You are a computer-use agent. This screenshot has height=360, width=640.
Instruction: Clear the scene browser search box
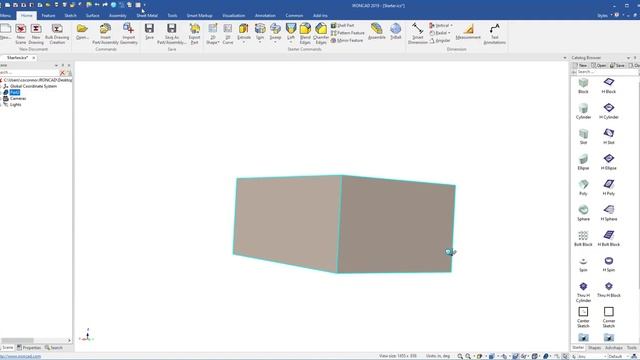62,72
